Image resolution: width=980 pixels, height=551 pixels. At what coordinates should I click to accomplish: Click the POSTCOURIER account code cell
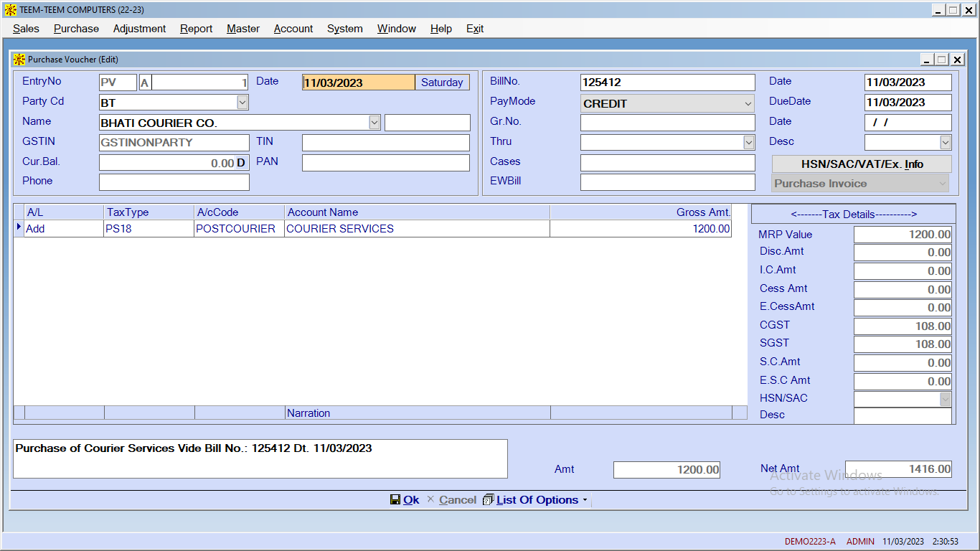pos(240,229)
